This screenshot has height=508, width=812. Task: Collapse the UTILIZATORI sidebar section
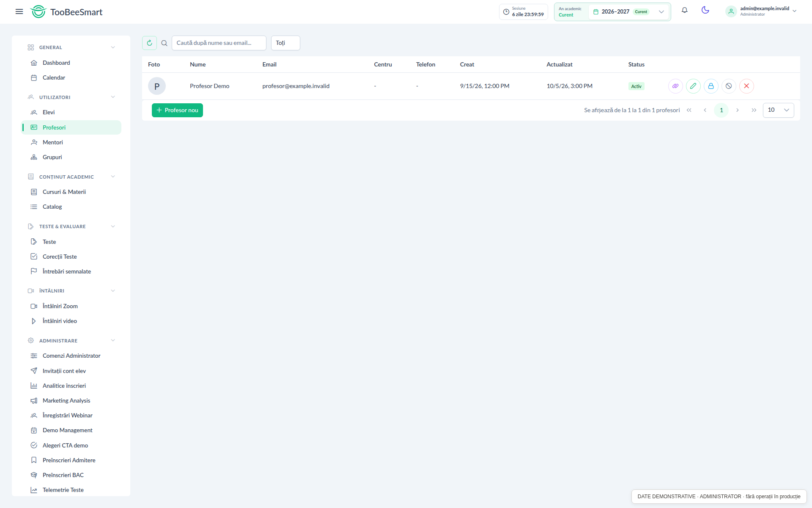[71, 97]
